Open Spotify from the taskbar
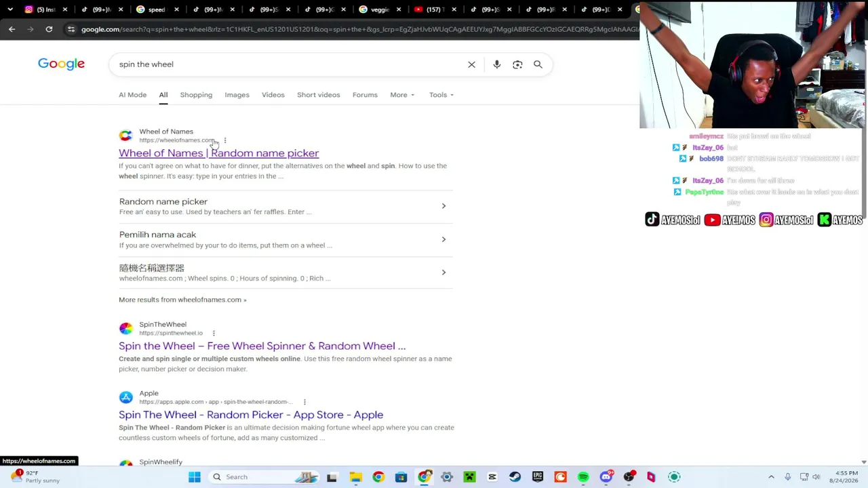The height and width of the screenshot is (488, 868). 583,477
